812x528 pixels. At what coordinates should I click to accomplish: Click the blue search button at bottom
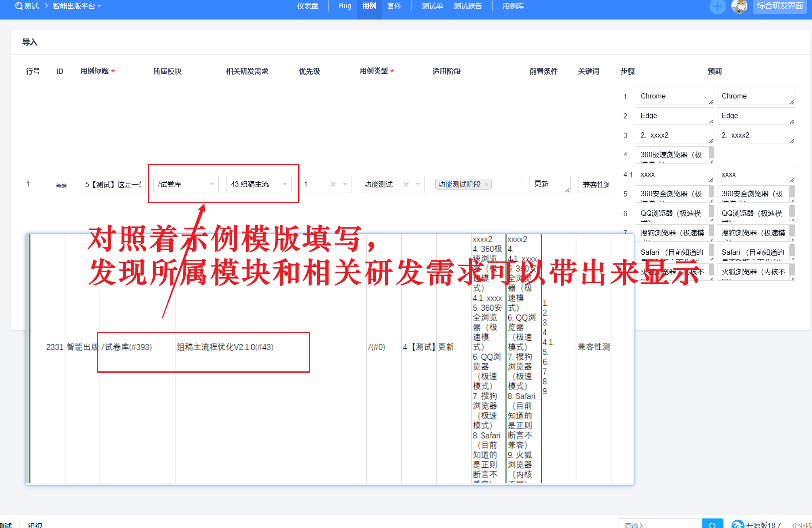pos(712,525)
